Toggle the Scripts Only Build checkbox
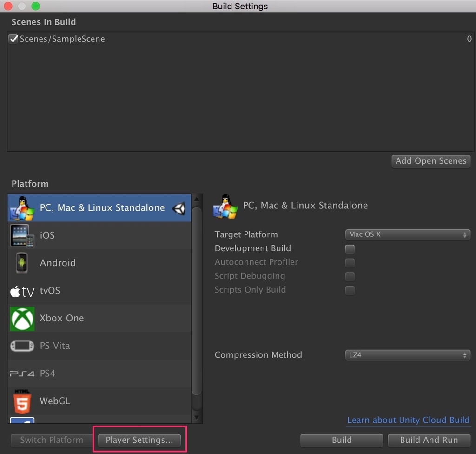The image size is (476, 454). point(350,290)
